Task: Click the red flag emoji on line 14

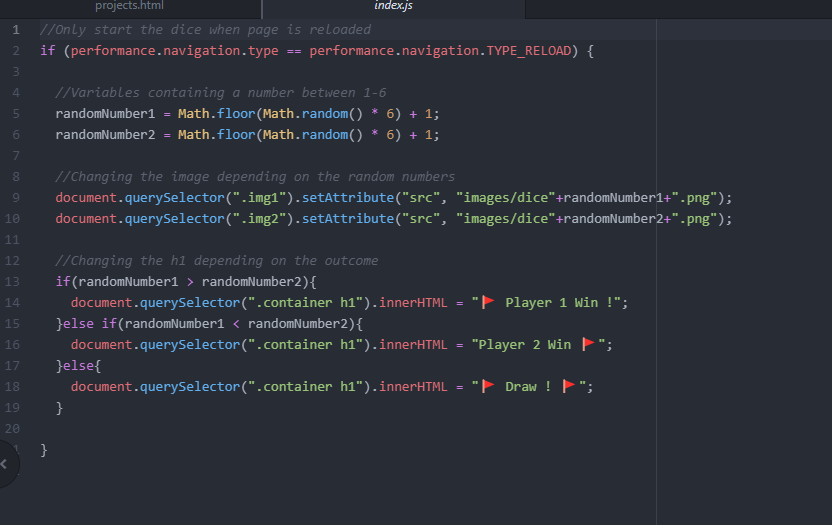Action: point(488,302)
